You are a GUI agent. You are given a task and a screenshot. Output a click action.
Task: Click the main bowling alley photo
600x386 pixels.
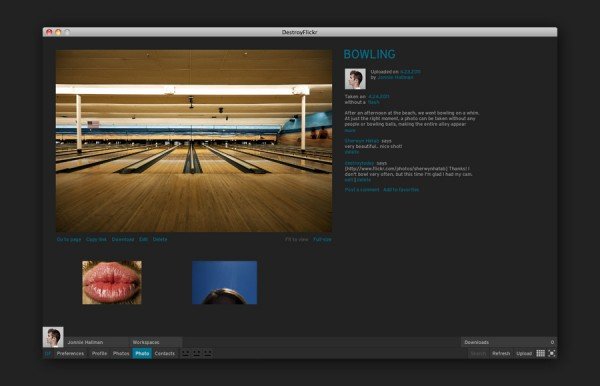(x=194, y=141)
